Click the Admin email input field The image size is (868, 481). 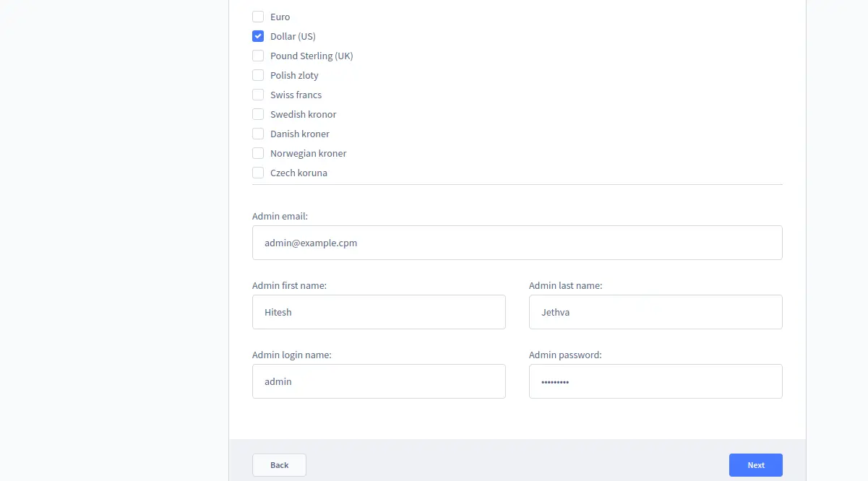click(x=517, y=243)
